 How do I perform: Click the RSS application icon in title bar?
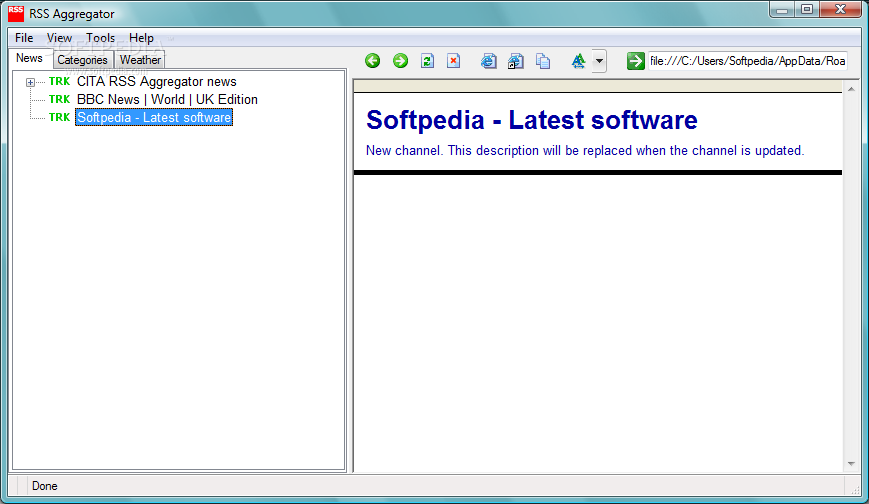16,14
